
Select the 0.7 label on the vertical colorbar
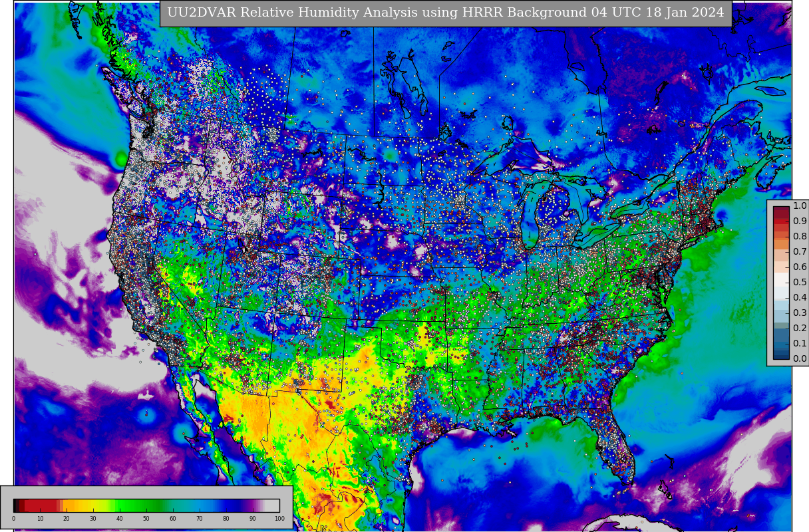click(800, 252)
